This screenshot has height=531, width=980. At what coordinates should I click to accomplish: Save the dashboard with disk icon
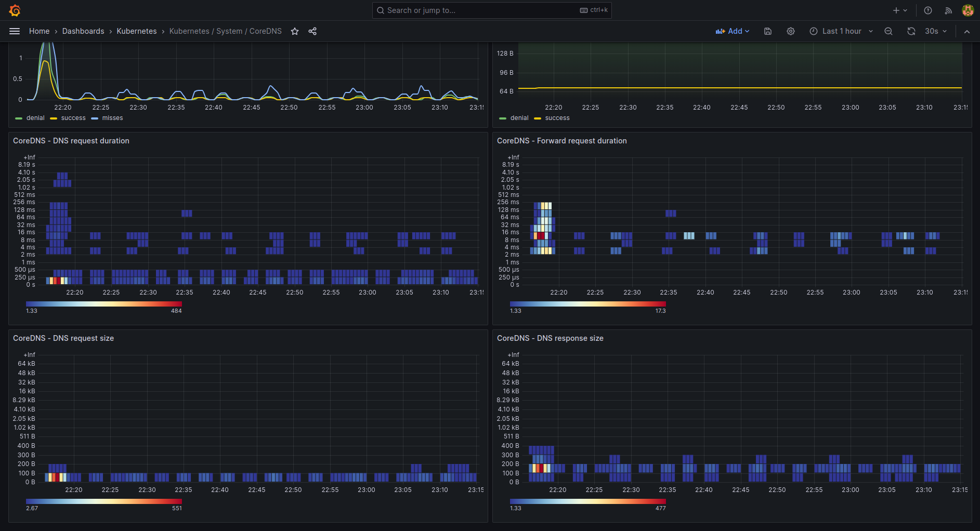768,31
